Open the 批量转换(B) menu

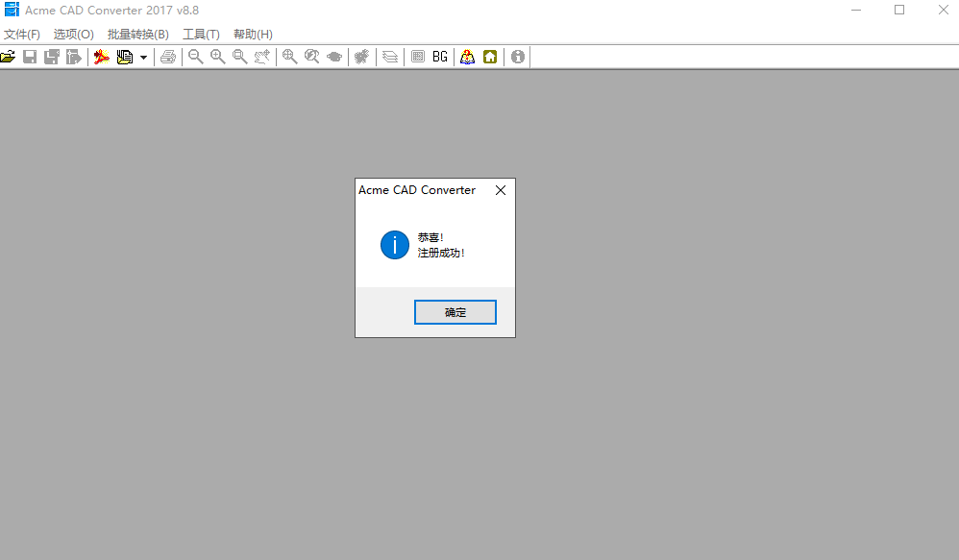(x=138, y=35)
